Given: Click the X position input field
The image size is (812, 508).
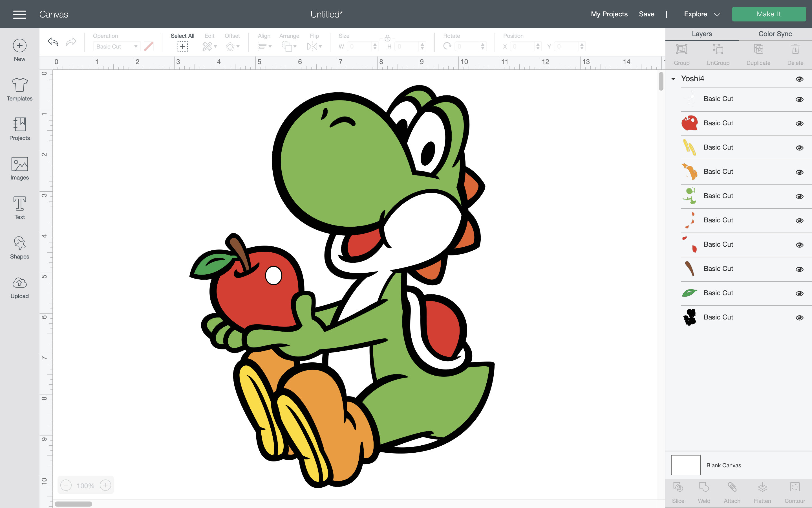Looking at the screenshot, I should tap(523, 46).
